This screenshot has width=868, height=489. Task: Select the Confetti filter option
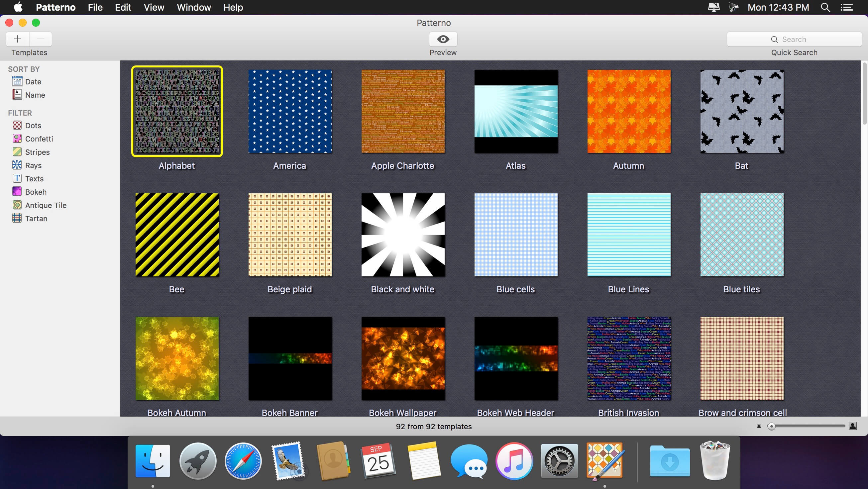pos(39,138)
